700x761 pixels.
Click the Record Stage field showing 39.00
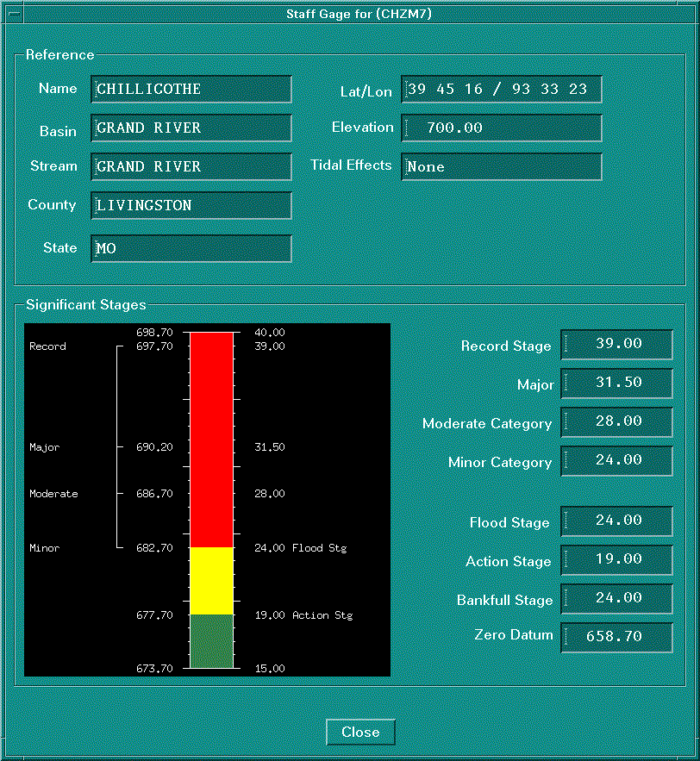616,344
